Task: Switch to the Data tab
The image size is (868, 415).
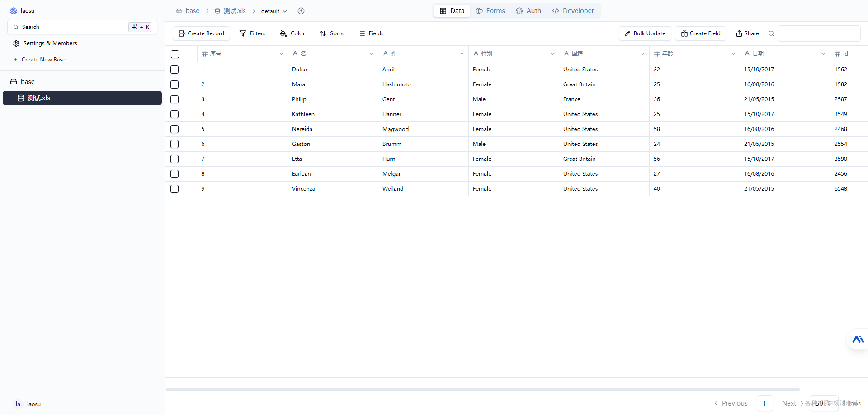Action: tap(452, 11)
